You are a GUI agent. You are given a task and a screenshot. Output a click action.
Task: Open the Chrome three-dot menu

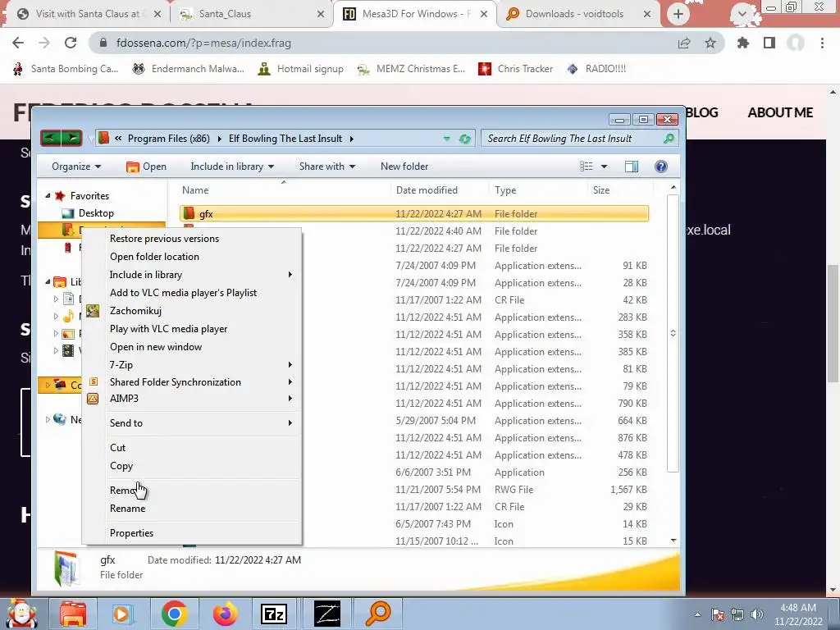[822, 43]
